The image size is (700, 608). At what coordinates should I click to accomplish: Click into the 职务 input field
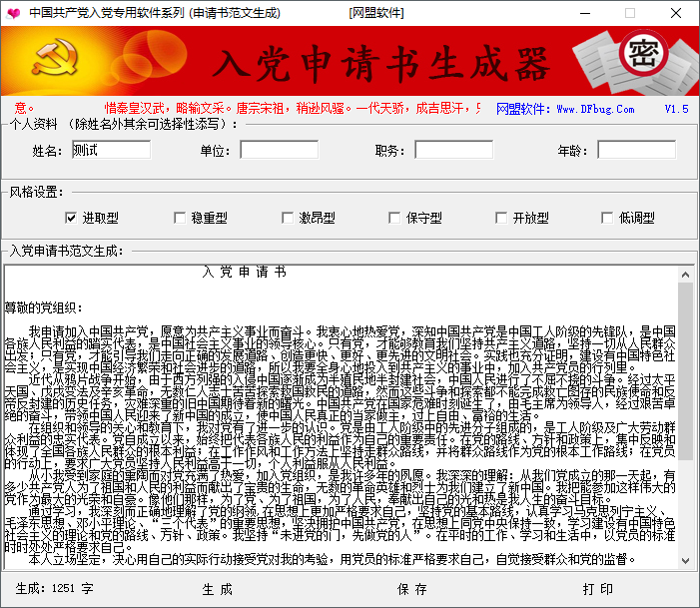pos(454,150)
